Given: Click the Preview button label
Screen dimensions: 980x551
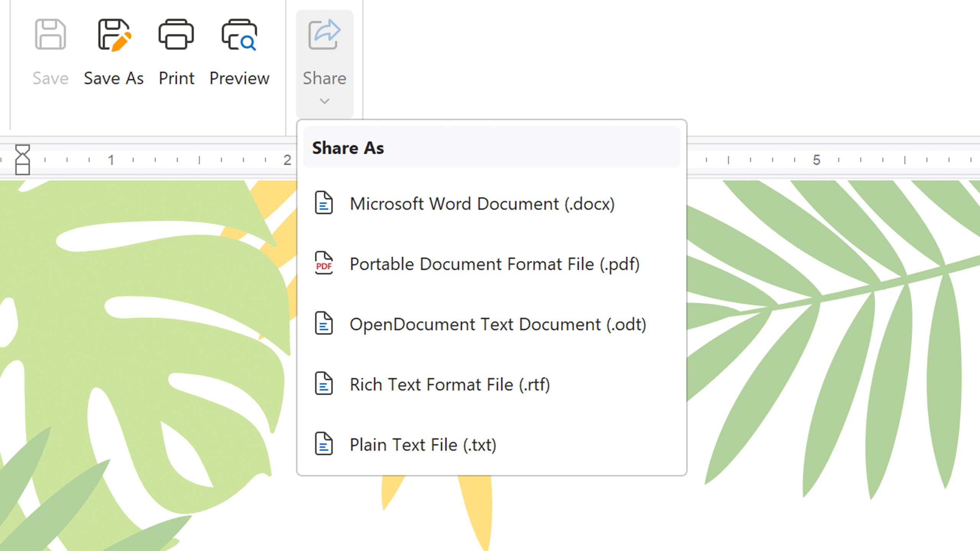Looking at the screenshot, I should point(239,78).
